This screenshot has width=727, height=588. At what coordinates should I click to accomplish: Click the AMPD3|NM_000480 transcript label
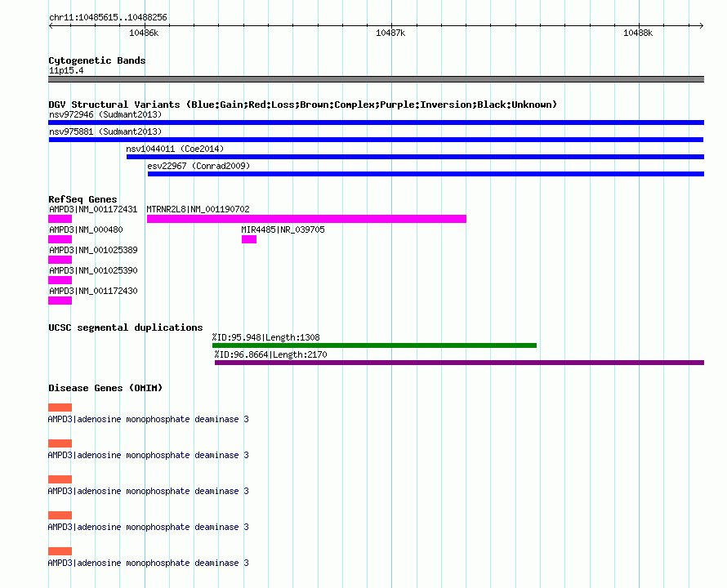point(86,229)
